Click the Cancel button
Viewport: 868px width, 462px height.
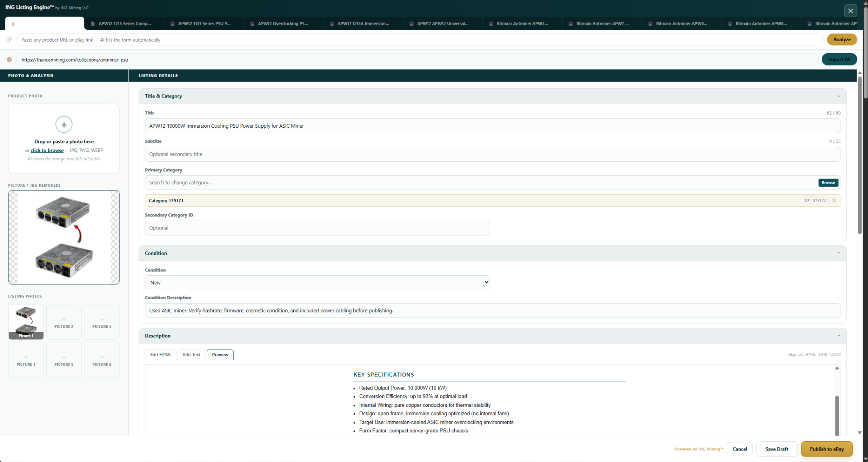(740, 449)
